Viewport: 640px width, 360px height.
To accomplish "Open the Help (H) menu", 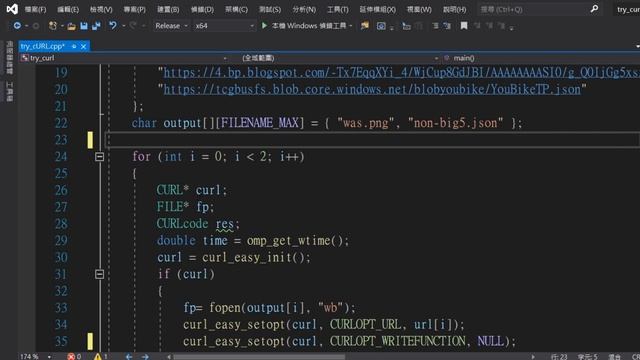I will 454,9.
